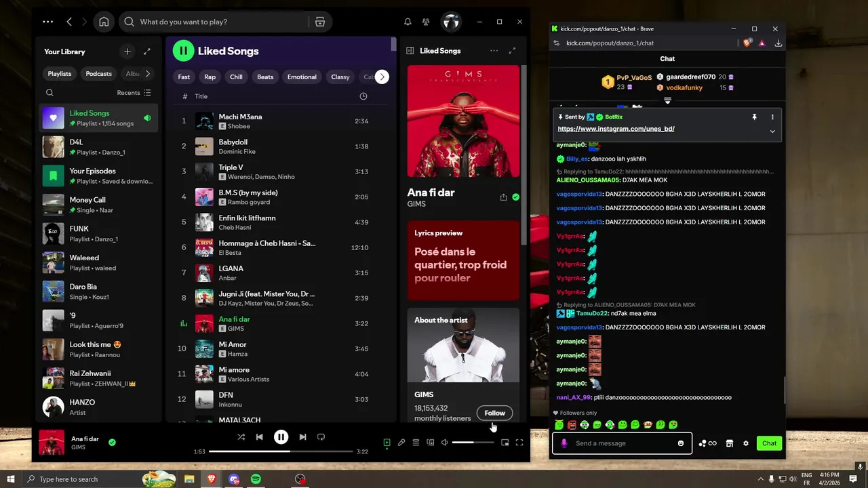Show more genre chips with arrow
The image size is (868, 488).
(382, 77)
